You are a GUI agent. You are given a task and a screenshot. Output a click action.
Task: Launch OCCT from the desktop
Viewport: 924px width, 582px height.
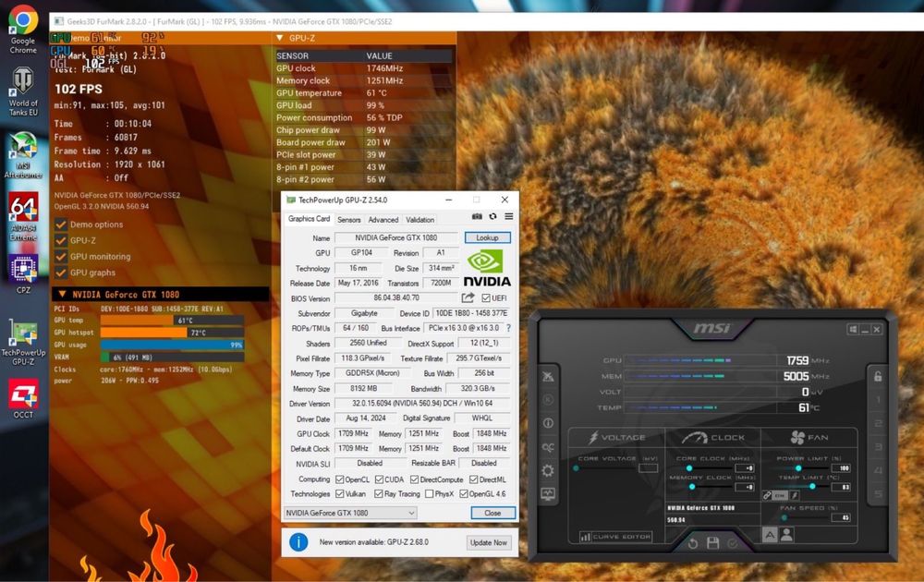pyautogui.click(x=23, y=399)
